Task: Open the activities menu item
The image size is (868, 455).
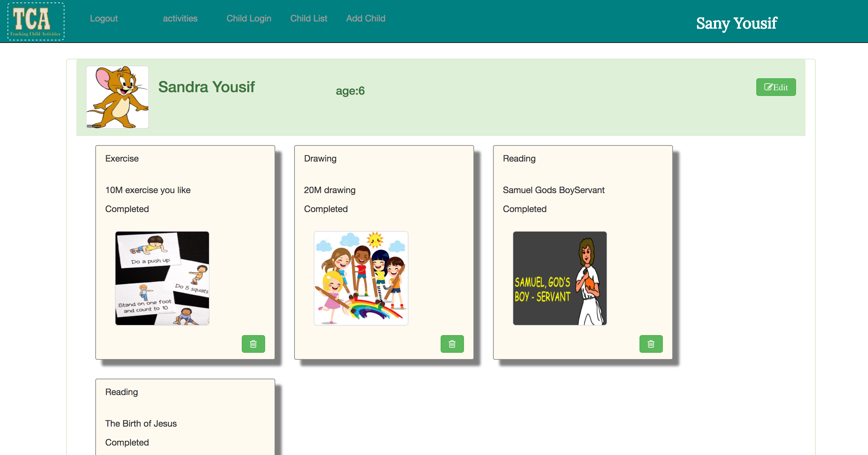Action: (180, 19)
